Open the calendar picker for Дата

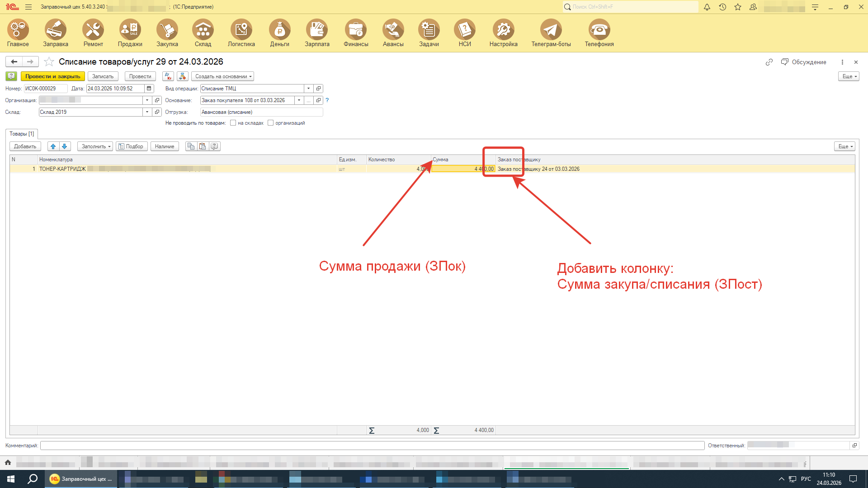pyautogui.click(x=149, y=89)
